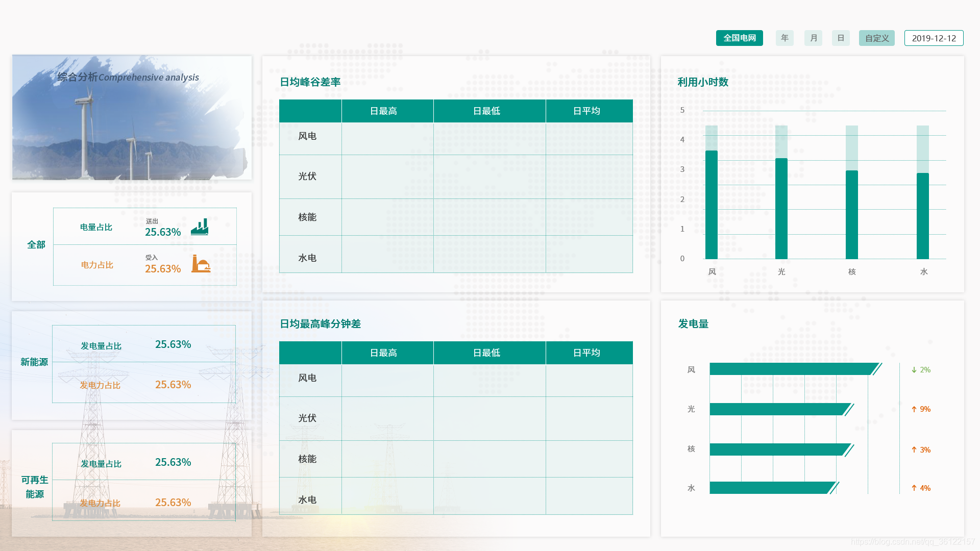Click the green factory icon beside 送出
Image resolution: width=980 pixels, height=551 pixels.
pyautogui.click(x=200, y=227)
